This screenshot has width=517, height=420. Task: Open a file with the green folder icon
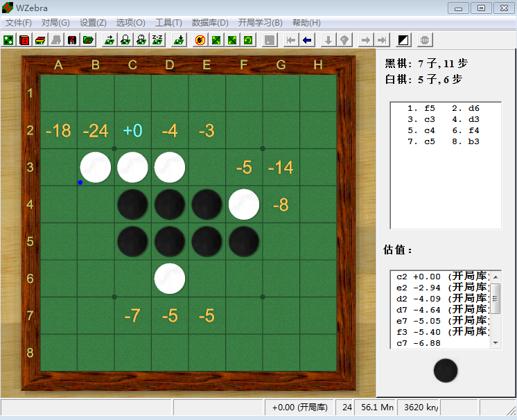click(x=89, y=40)
